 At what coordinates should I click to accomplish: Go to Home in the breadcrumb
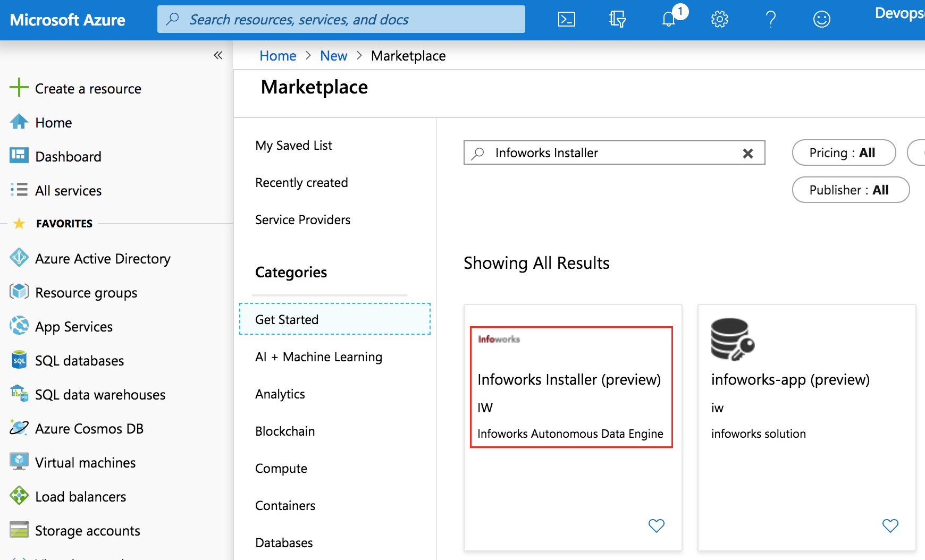tap(277, 56)
